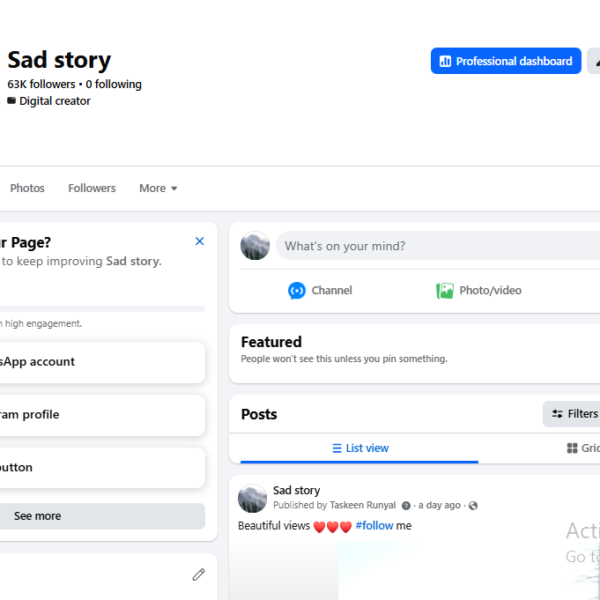This screenshot has height=600, width=600.
Task: Click the a day ago timestamp
Action: [439, 505]
